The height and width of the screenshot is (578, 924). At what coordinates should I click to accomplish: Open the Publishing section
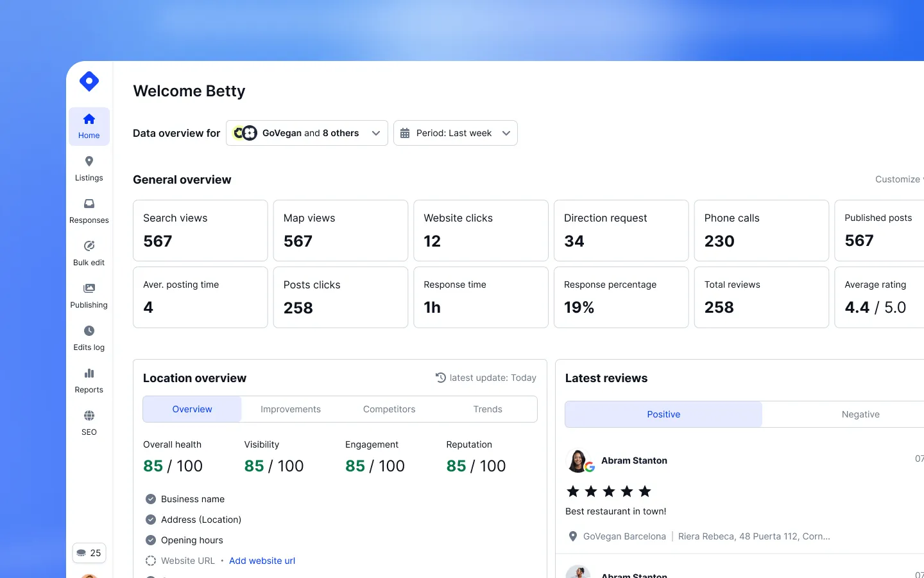click(x=89, y=295)
